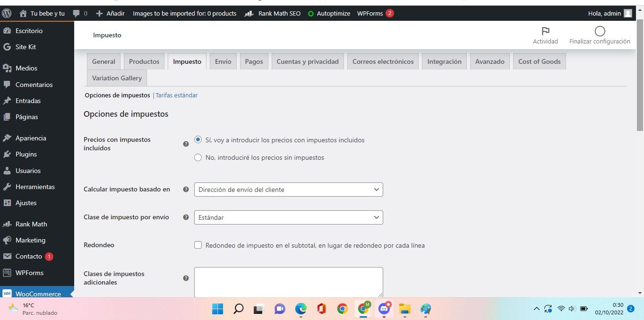Enable Redondeo de impuesto en subtotal

(198, 245)
